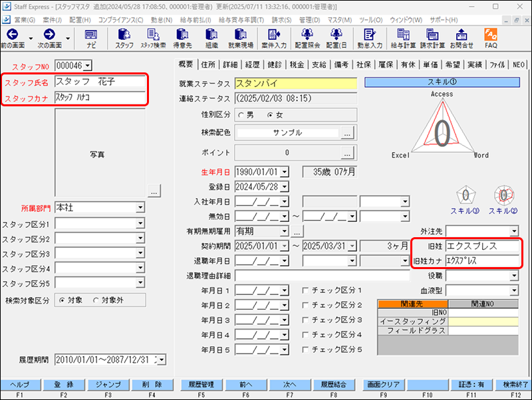This screenshot has height=400, width=532.
Task: Open the スキル② radar chart icon
Action: [504, 195]
